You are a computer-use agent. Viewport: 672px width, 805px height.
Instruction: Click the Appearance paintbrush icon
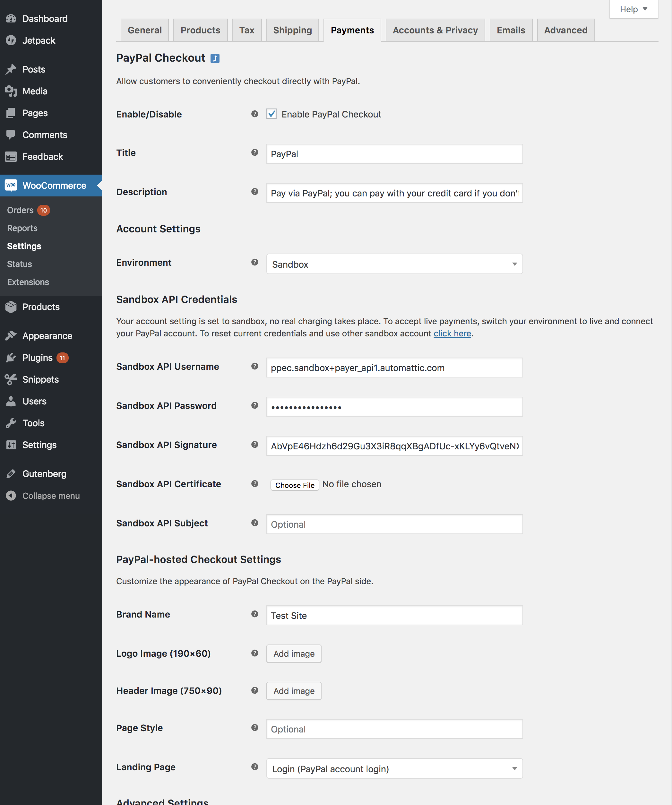pos(11,336)
